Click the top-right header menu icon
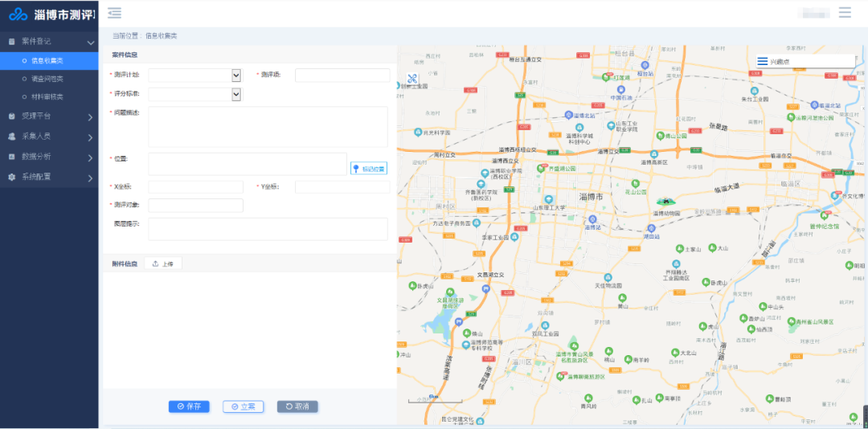Screen dimensions: 868x429 pos(845,13)
